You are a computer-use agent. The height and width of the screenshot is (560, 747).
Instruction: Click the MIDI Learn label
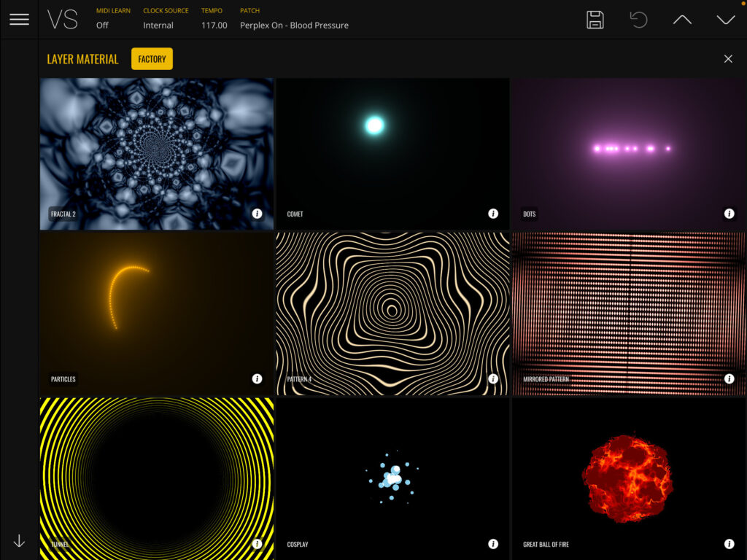(x=113, y=10)
